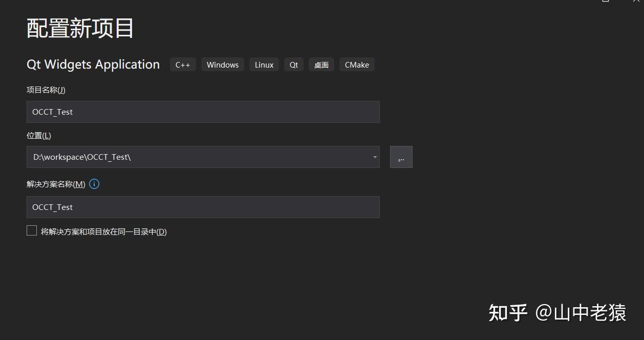This screenshot has width=644, height=340.
Task: Click the Qt Widgets Application heading
Action: pos(93,64)
